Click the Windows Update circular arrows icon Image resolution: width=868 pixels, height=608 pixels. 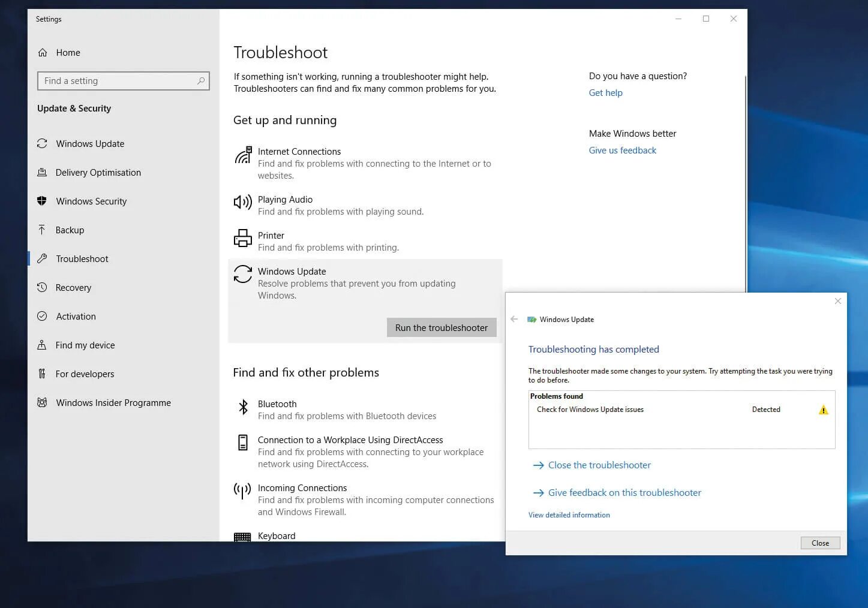click(x=243, y=274)
